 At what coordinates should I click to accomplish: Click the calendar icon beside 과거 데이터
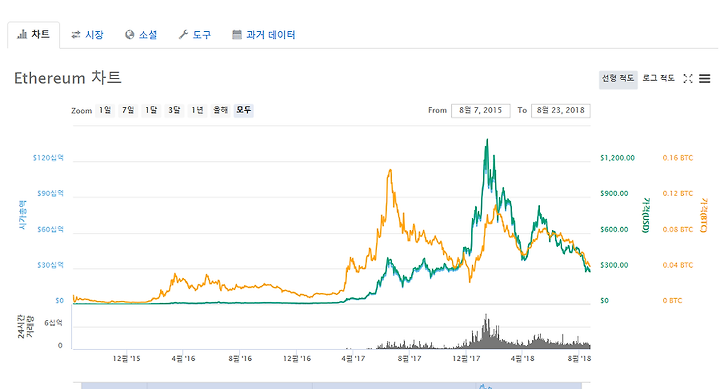(237, 34)
